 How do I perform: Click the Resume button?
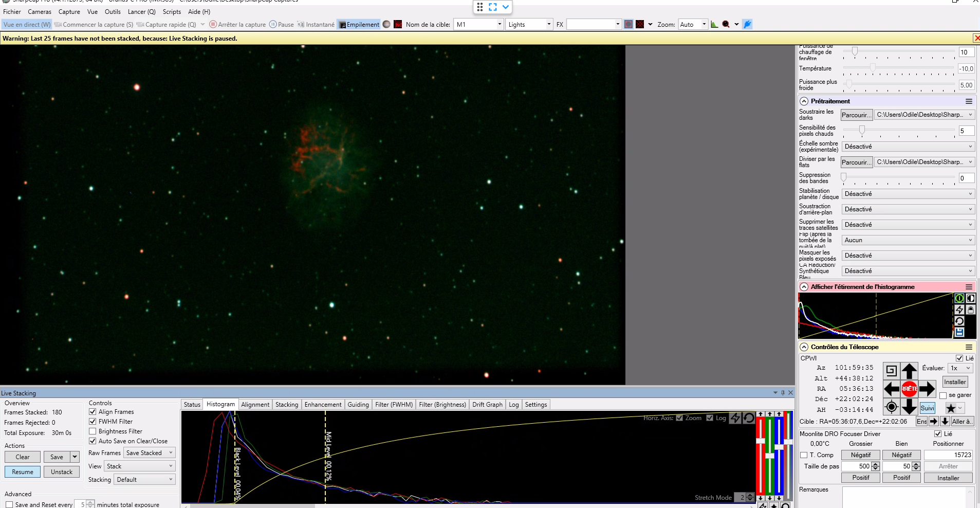(x=23, y=472)
